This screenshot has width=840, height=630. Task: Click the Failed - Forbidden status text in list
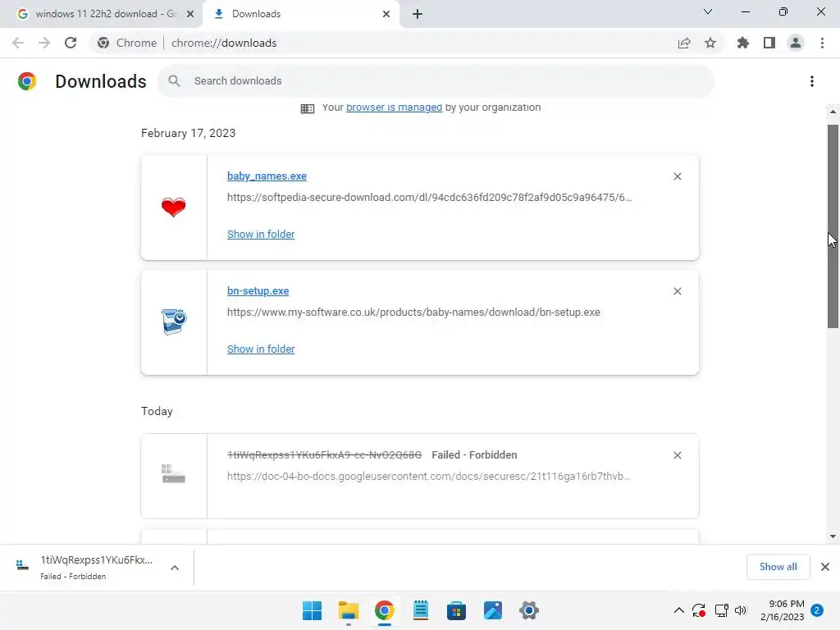pyautogui.click(x=474, y=454)
